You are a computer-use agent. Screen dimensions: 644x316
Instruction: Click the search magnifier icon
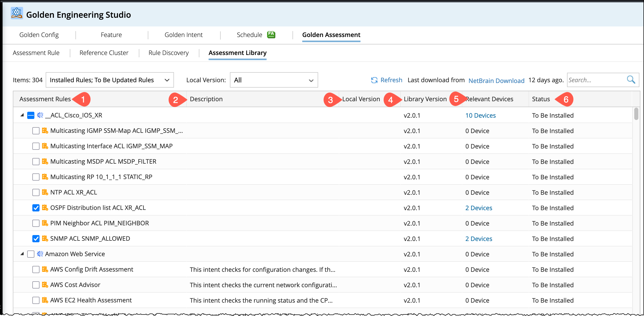[x=631, y=80]
